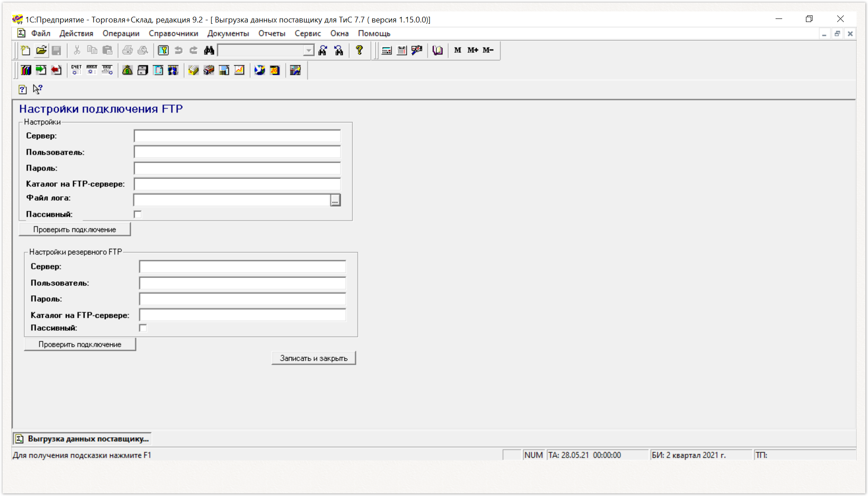868x496 pixels.
Task: Click the reserve FTP Пароль input field
Action: pyautogui.click(x=243, y=299)
